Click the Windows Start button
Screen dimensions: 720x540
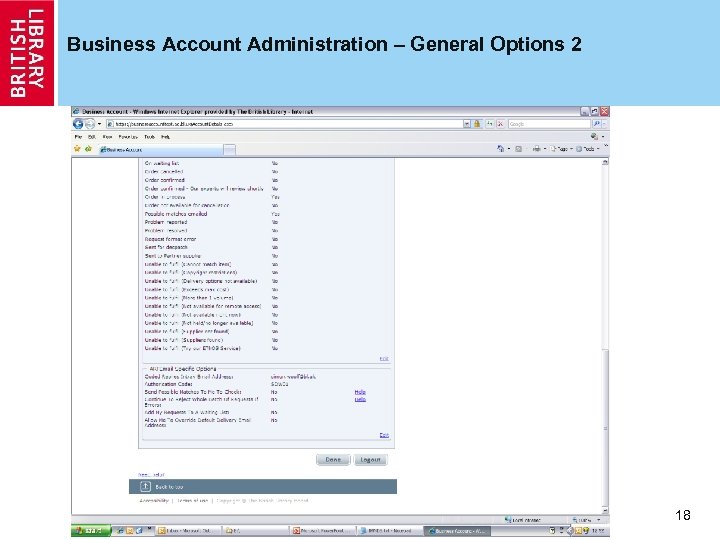91,530
